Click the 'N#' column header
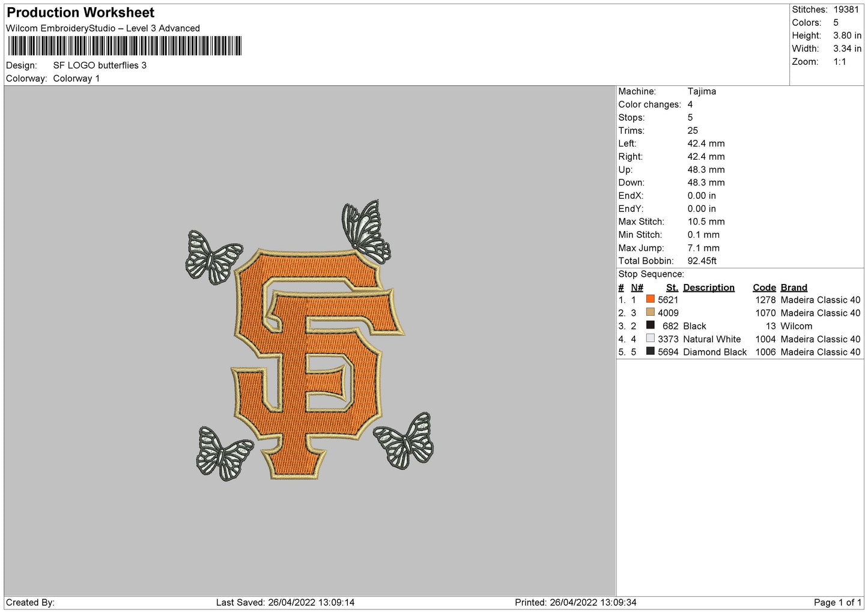 pyautogui.click(x=637, y=288)
